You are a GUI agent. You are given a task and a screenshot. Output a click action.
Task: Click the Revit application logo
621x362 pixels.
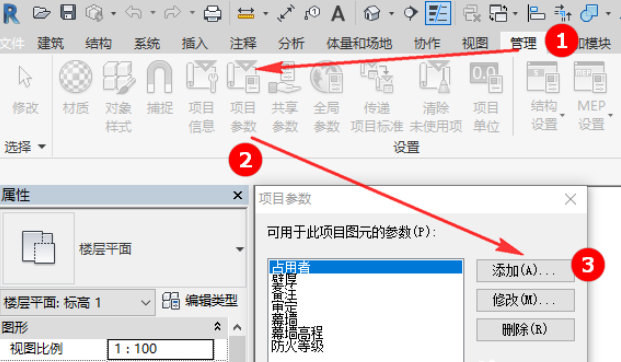click(11, 13)
